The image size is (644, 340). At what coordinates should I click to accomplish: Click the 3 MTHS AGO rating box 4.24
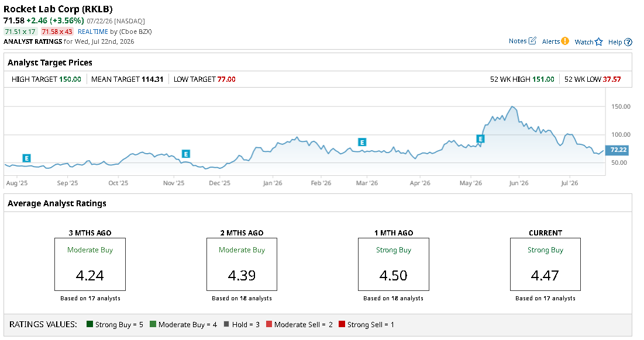[90, 264]
